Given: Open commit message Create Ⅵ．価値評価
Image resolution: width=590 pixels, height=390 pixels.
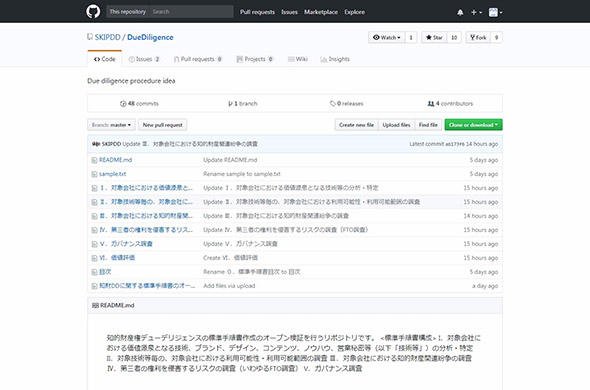Looking at the screenshot, I should click(231, 258).
